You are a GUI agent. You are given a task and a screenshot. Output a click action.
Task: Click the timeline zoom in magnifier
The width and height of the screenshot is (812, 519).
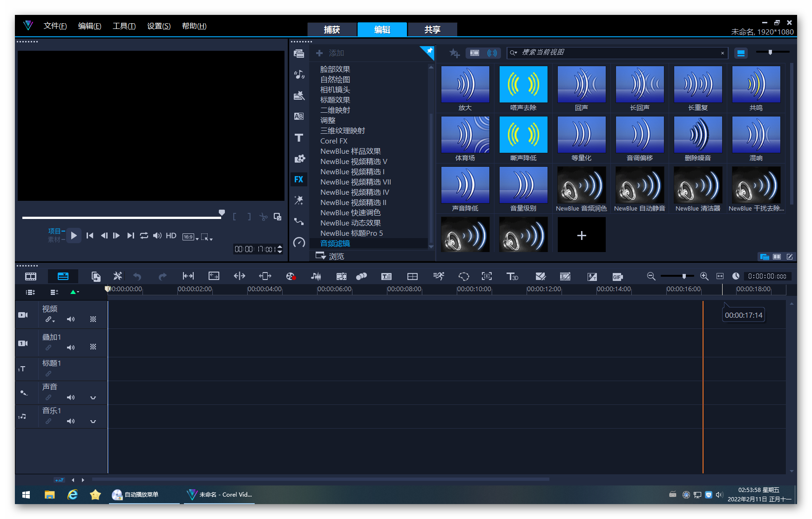coord(704,276)
